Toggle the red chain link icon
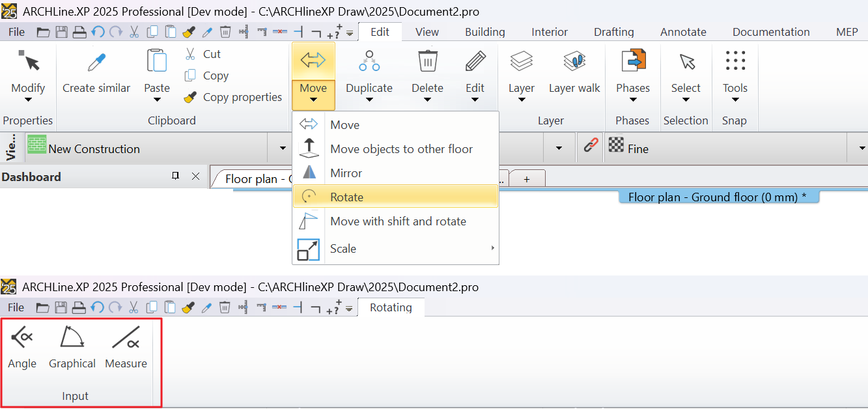 591,146
